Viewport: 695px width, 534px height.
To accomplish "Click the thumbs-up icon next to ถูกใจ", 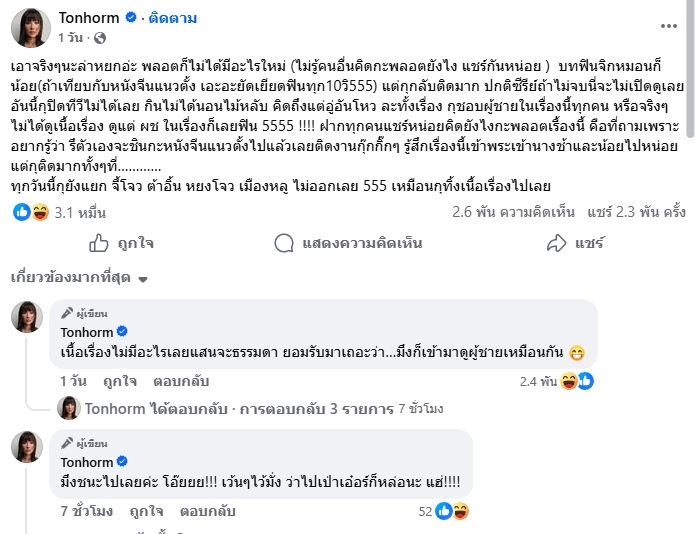I will pos(98,243).
